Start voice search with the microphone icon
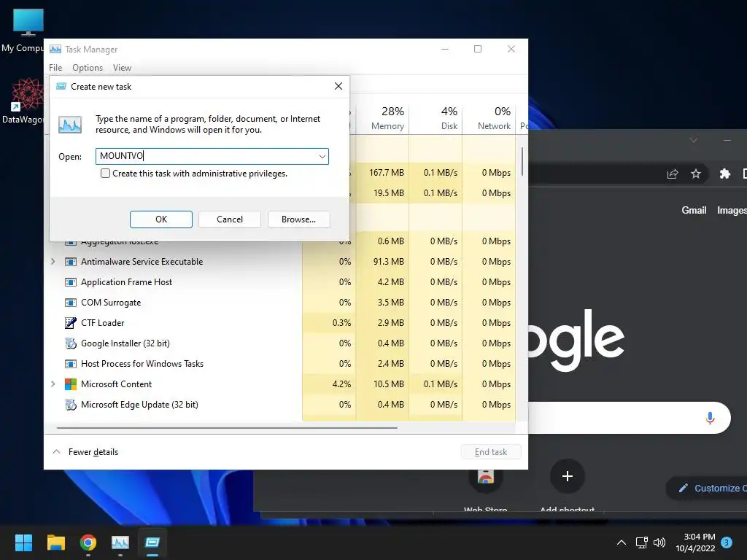 pos(710,418)
